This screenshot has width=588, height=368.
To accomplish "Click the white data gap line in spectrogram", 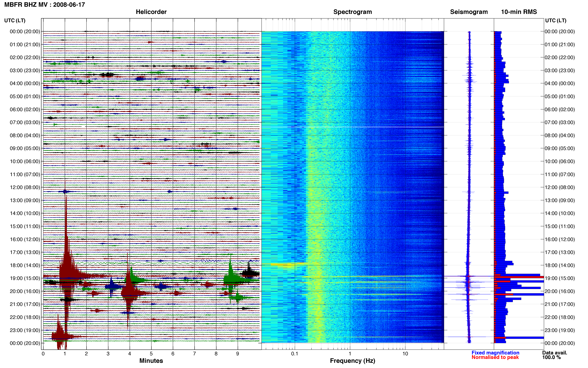I will point(353,127).
